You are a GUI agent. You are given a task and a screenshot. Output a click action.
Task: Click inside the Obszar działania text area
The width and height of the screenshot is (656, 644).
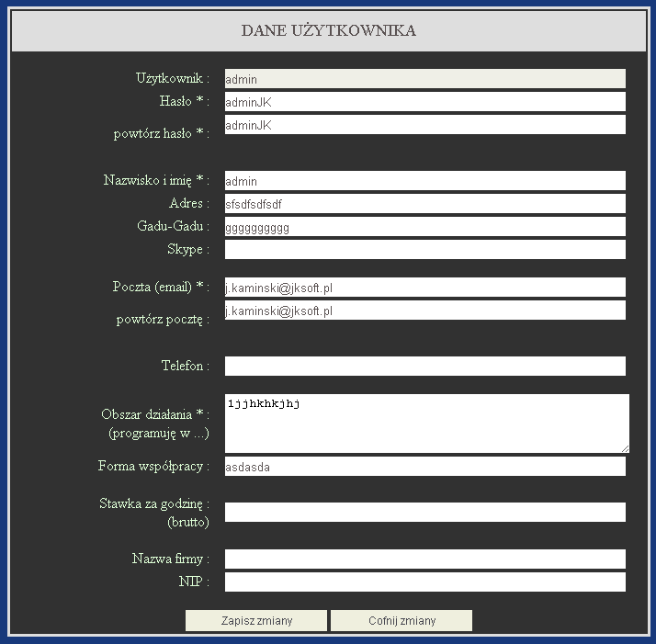[426, 424]
